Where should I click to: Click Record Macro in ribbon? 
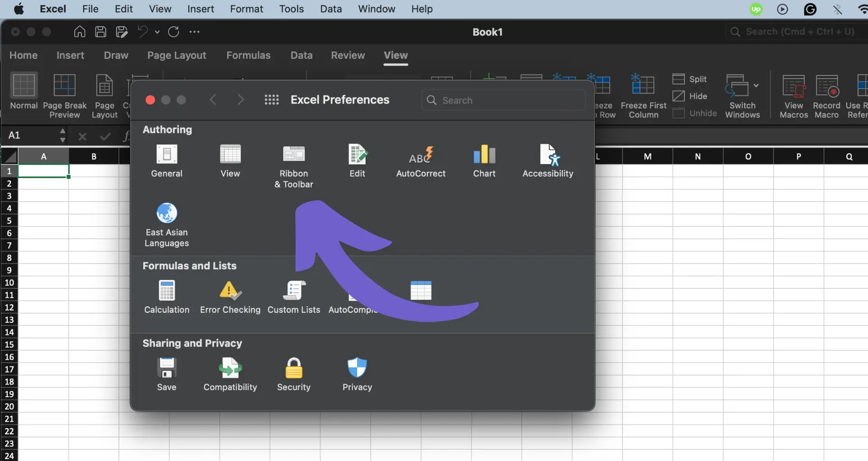tap(826, 96)
